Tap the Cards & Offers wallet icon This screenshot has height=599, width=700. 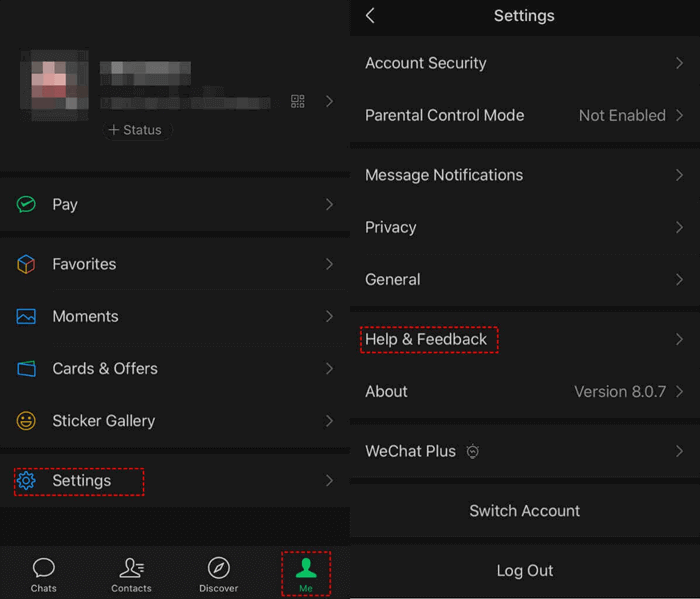click(x=26, y=368)
